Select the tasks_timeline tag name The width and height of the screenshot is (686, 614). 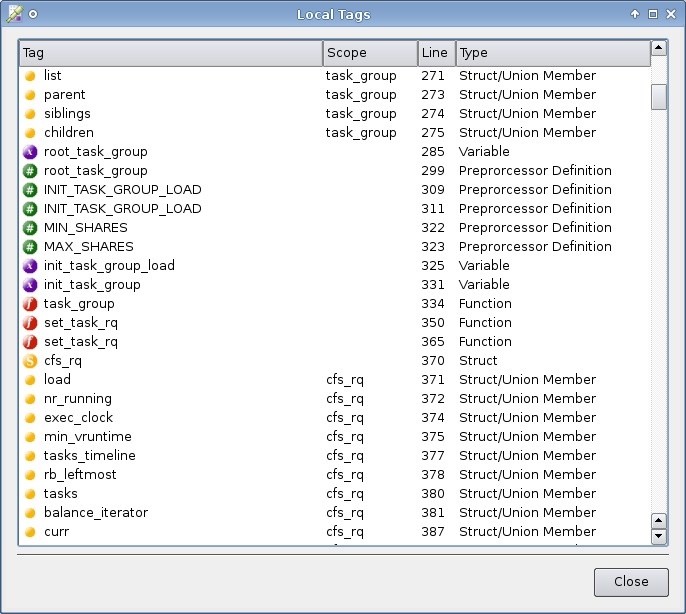89,456
